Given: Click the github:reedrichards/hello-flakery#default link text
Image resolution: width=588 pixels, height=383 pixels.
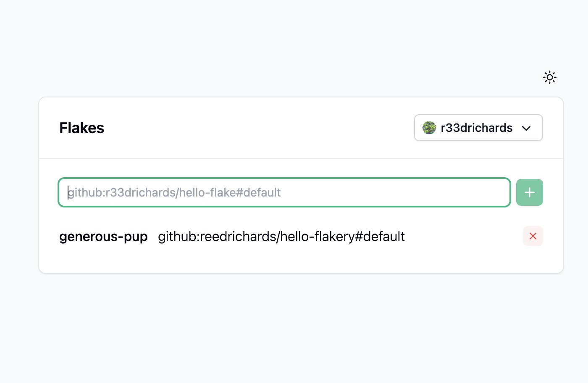Looking at the screenshot, I should click(x=281, y=236).
